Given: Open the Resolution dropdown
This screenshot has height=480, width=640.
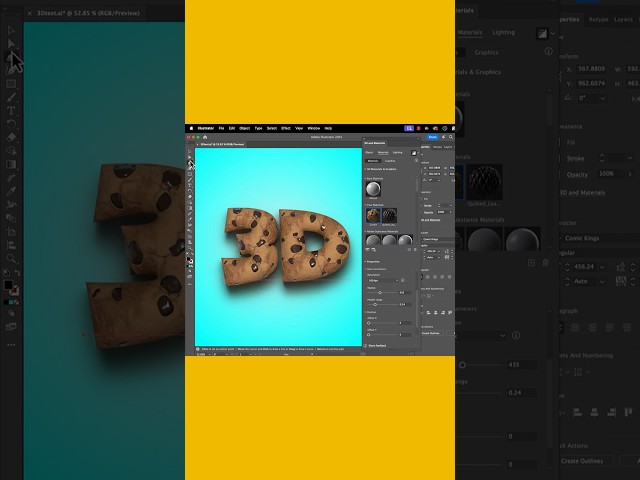Looking at the screenshot, I should pos(382,281).
